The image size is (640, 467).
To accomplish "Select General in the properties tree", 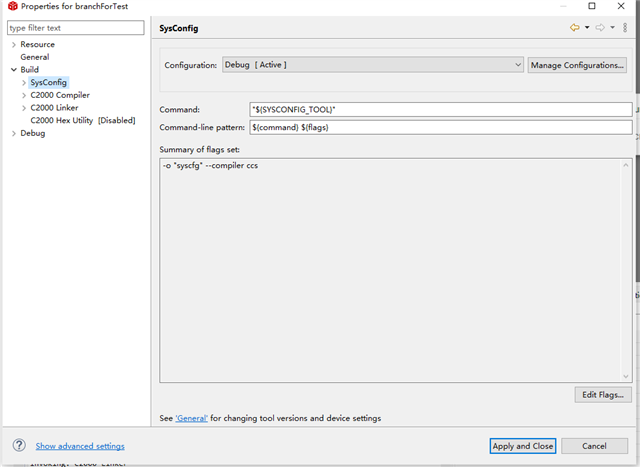I will 34,57.
